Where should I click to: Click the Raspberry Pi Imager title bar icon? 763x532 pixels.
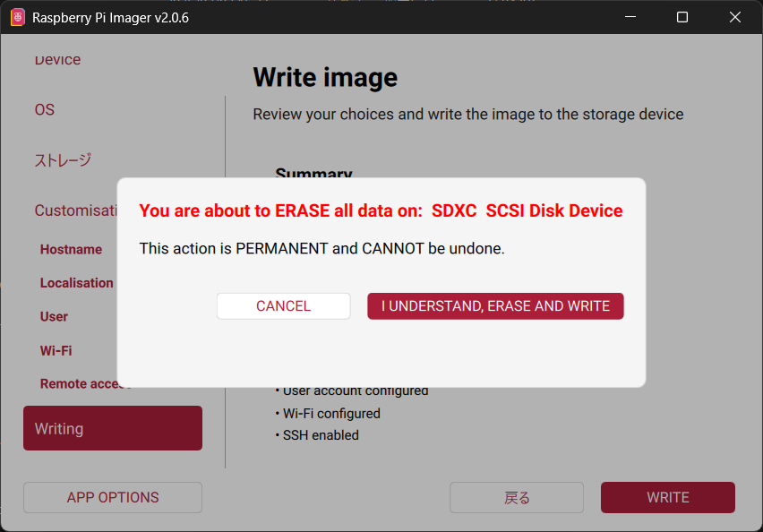(x=17, y=17)
